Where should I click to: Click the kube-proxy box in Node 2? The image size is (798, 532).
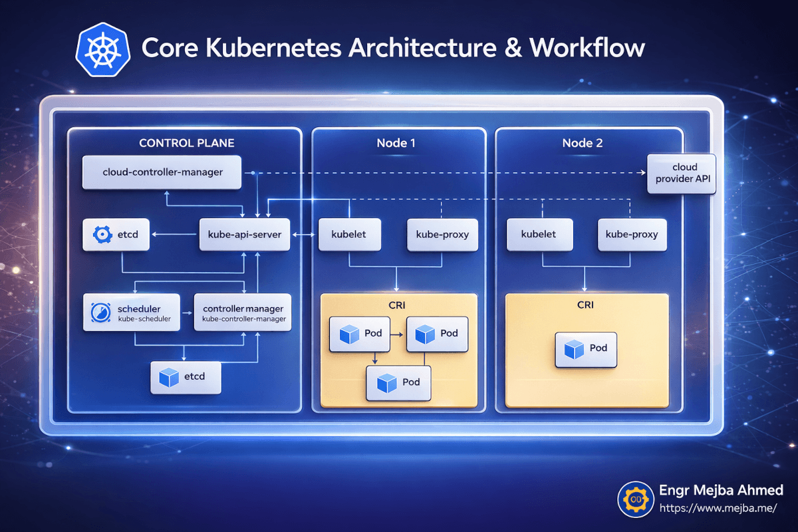tap(632, 235)
